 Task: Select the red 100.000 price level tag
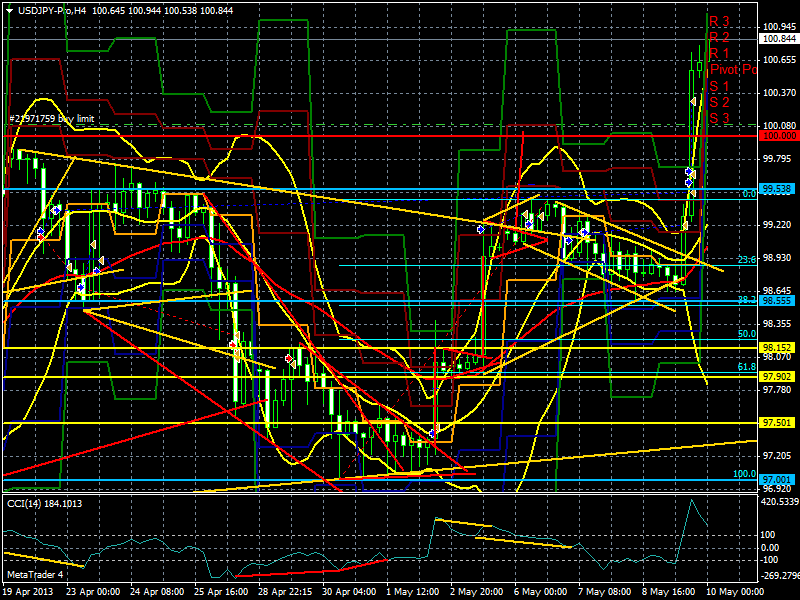(x=778, y=136)
